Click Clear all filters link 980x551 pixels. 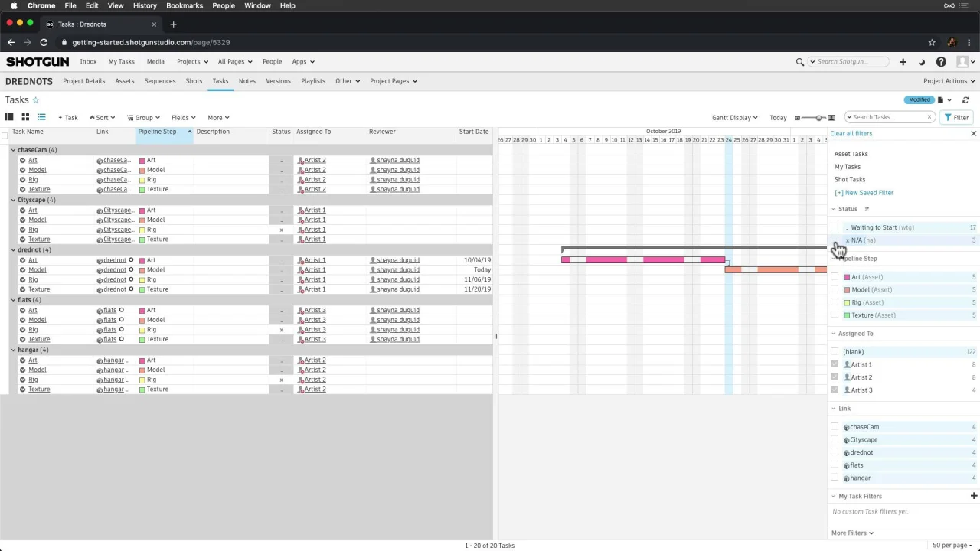851,134
